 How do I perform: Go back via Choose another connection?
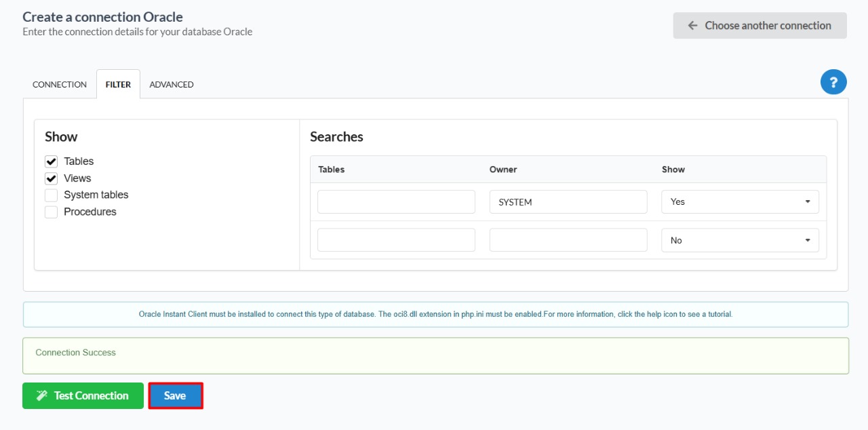759,26
